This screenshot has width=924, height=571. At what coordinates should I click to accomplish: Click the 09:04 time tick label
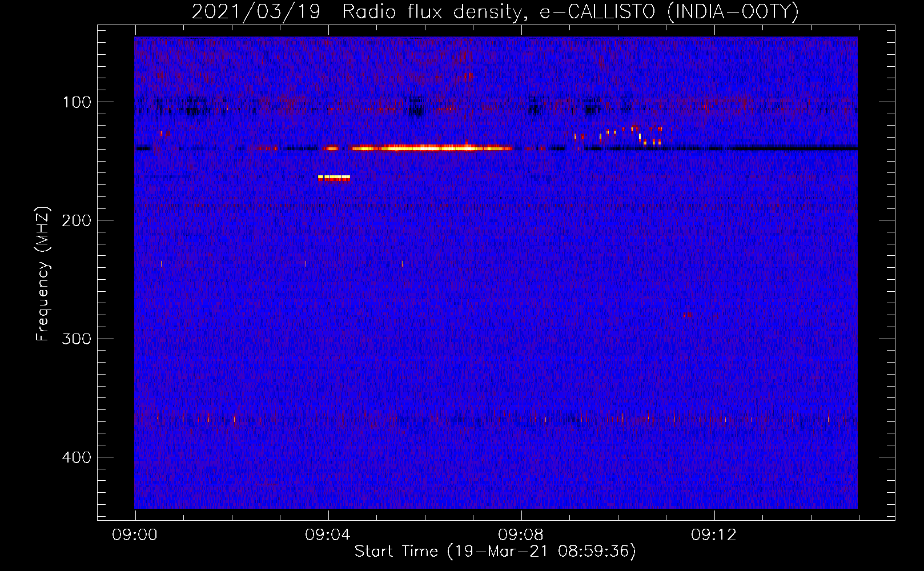pos(328,535)
